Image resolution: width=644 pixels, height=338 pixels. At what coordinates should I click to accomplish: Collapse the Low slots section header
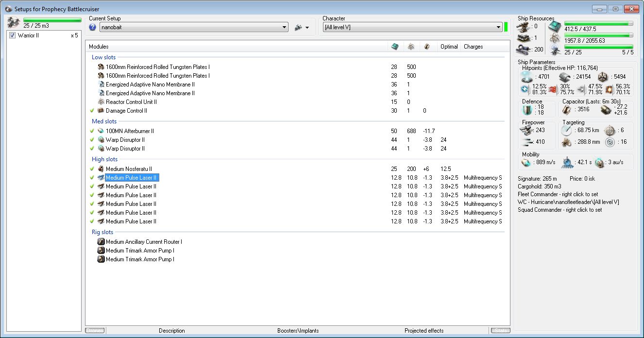click(104, 57)
